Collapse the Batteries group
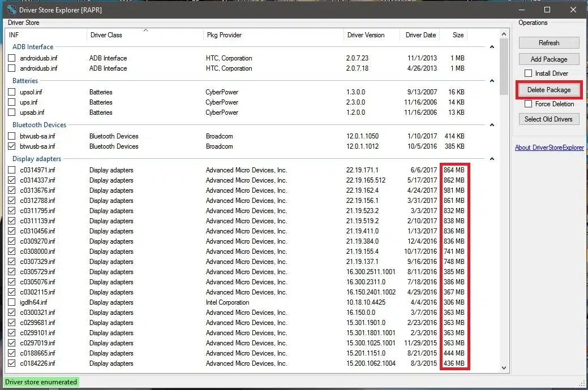The height and width of the screenshot is (390, 588). [x=492, y=81]
